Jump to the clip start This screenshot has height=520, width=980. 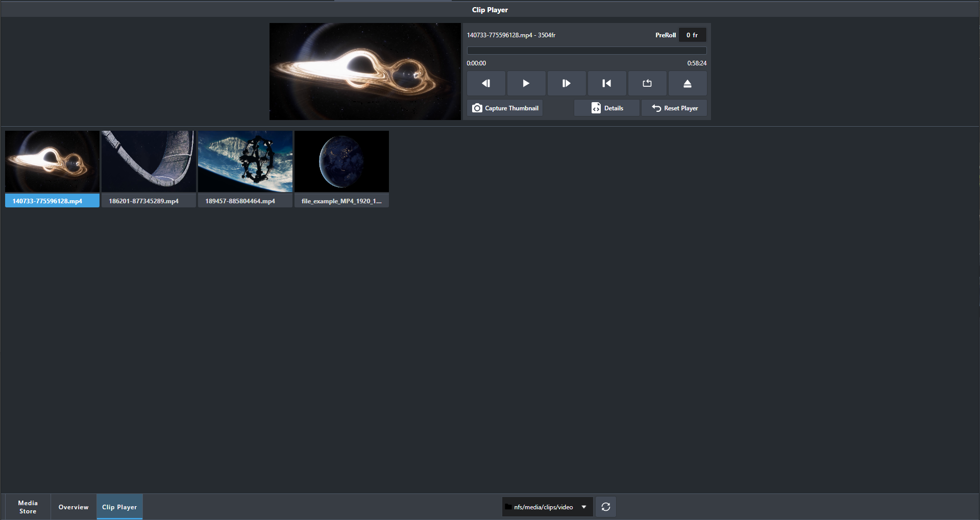[607, 83]
